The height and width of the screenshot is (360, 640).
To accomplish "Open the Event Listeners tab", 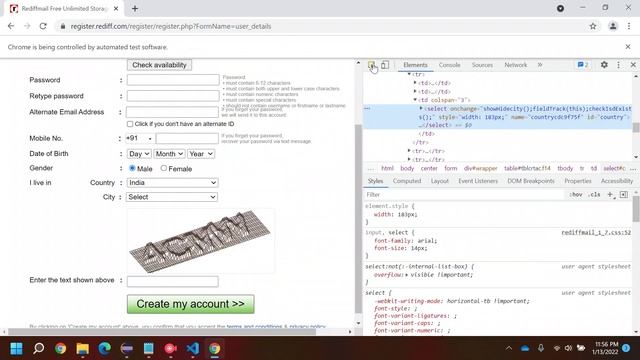I will click(x=478, y=181).
